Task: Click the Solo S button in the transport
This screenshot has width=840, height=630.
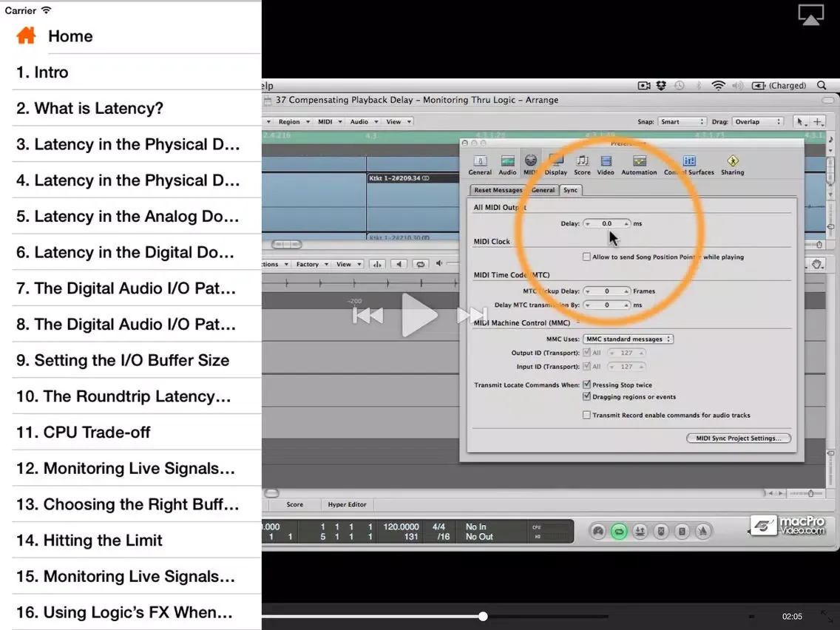Action: coord(682,532)
